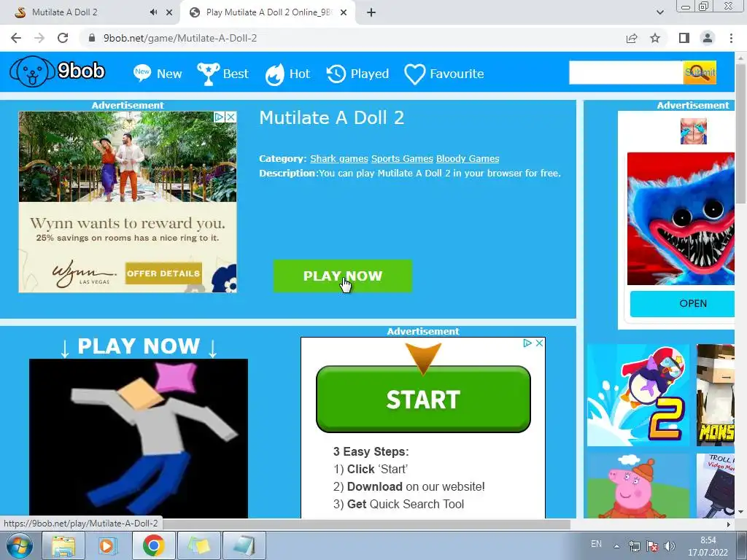Screen dimensions: 747x560
Task: Click the OPEN button in sidebar ad
Action: pos(682,304)
